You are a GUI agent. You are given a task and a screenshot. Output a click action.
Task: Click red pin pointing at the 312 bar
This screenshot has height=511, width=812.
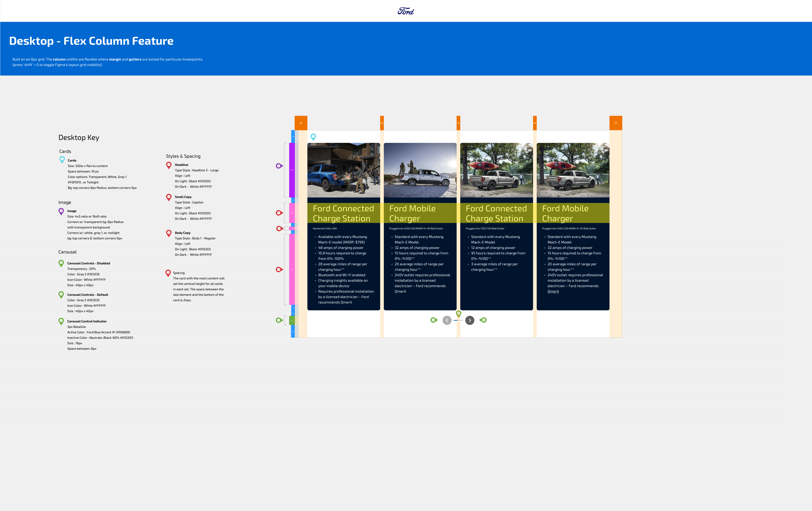point(279,270)
